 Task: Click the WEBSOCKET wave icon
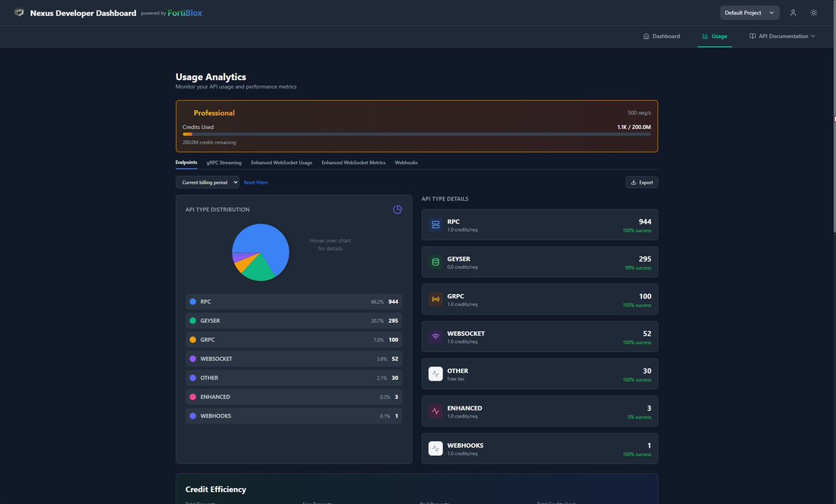pyautogui.click(x=433, y=335)
